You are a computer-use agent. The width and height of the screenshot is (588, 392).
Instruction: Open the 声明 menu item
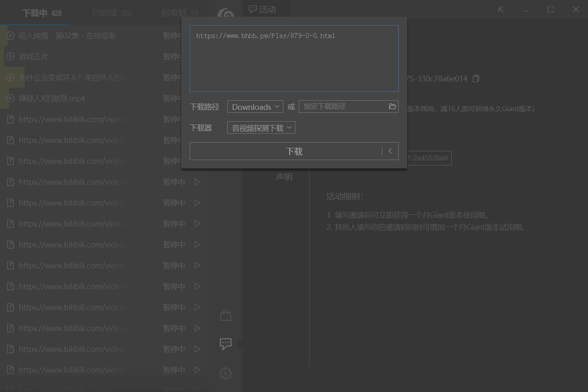point(284,177)
